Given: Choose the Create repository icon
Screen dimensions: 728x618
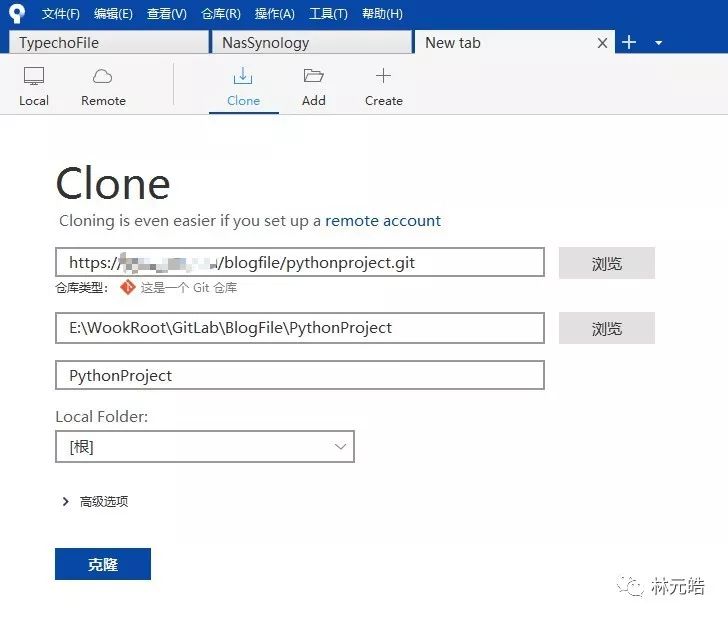Looking at the screenshot, I should pos(384,86).
